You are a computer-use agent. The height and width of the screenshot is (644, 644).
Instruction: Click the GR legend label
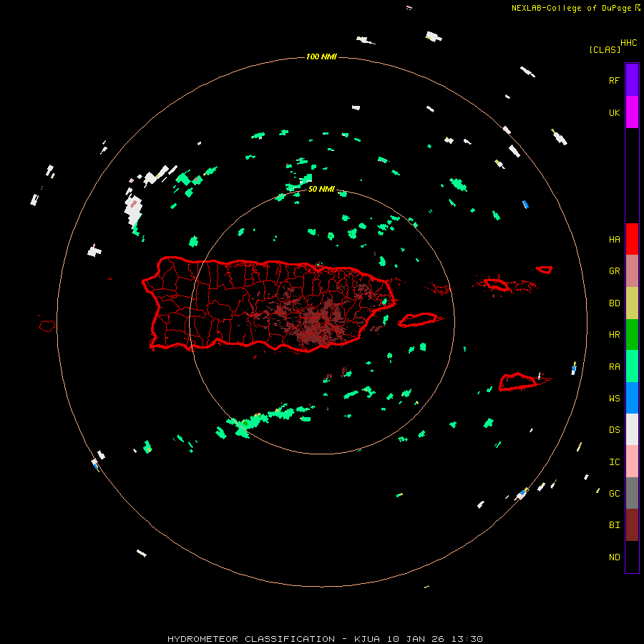pyautogui.click(x=614, y=271)
